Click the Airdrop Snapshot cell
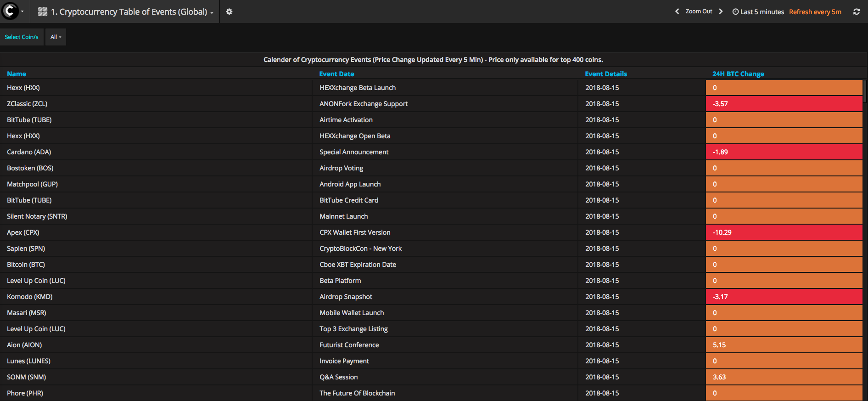Viewport: 868px width, 401px height. [x=445, y=297]
